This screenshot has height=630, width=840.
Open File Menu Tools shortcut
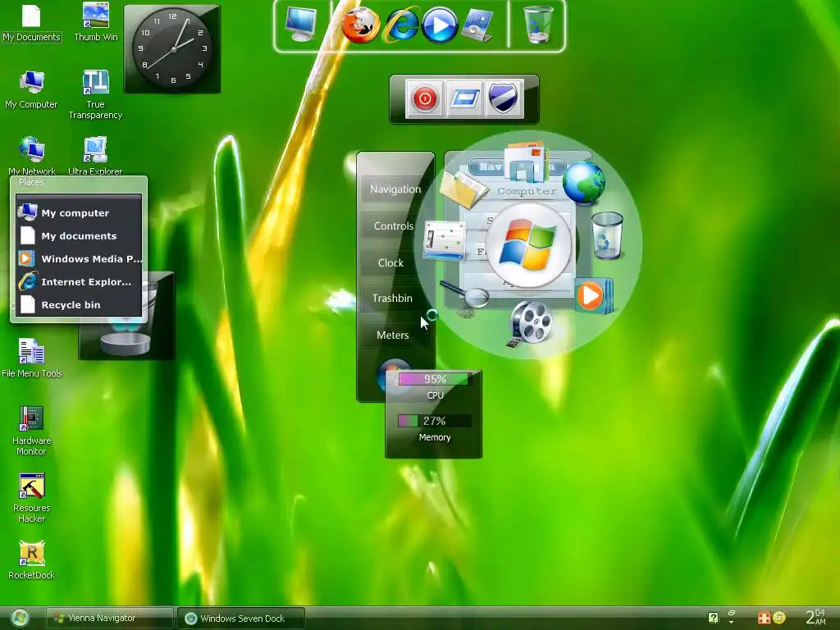point(32,358)
